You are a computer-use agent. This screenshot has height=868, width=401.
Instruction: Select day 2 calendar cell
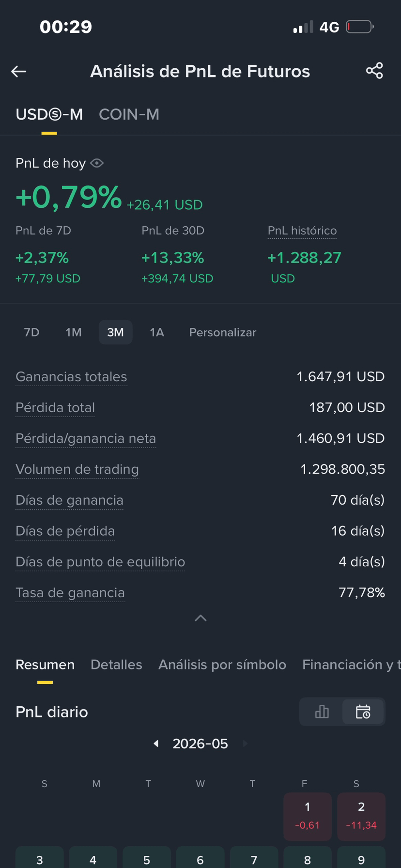(361, 816)
